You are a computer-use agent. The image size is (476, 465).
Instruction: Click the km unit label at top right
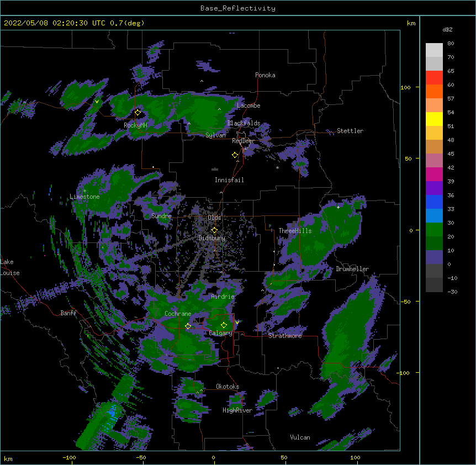(411, 23)
